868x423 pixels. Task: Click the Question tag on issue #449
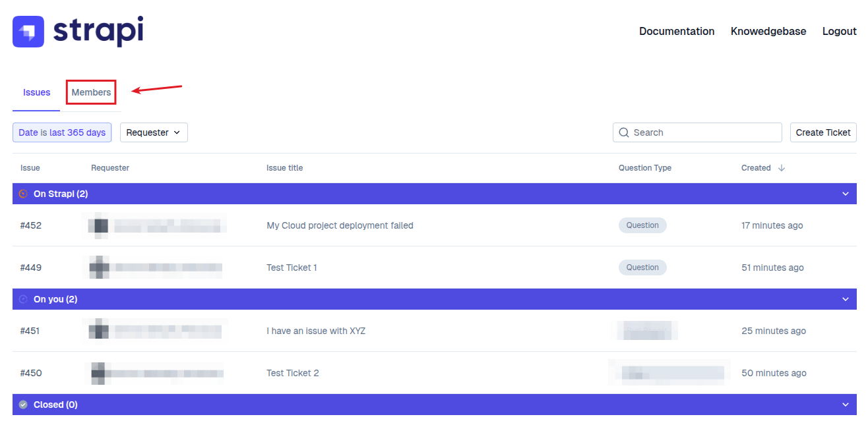click(x=642, y=268)
